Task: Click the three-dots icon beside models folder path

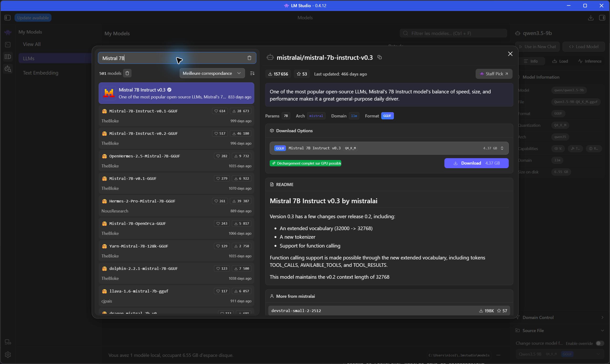Action: click(498, 355)
